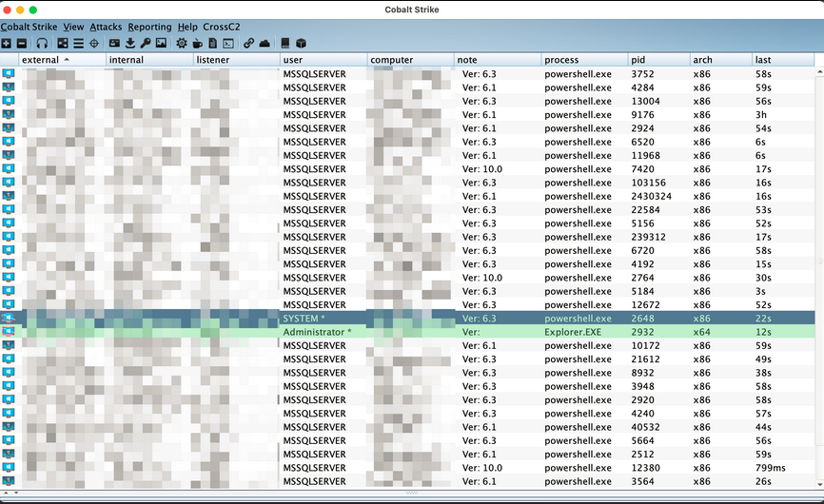This screenshot has width=824, height=504.
Task: Switch to session table view icon
Action: [78, 43]
